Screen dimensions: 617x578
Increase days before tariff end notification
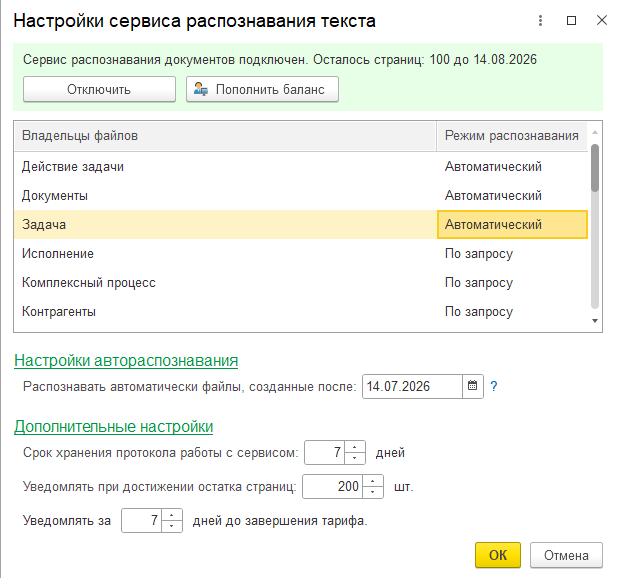click(172, 515)
